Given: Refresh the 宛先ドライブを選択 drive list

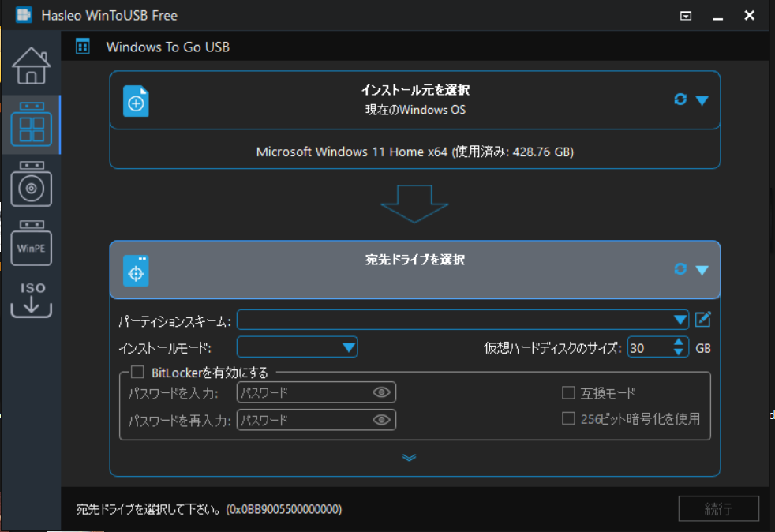Looking at the screenshot, I should (x=679, y=269).
